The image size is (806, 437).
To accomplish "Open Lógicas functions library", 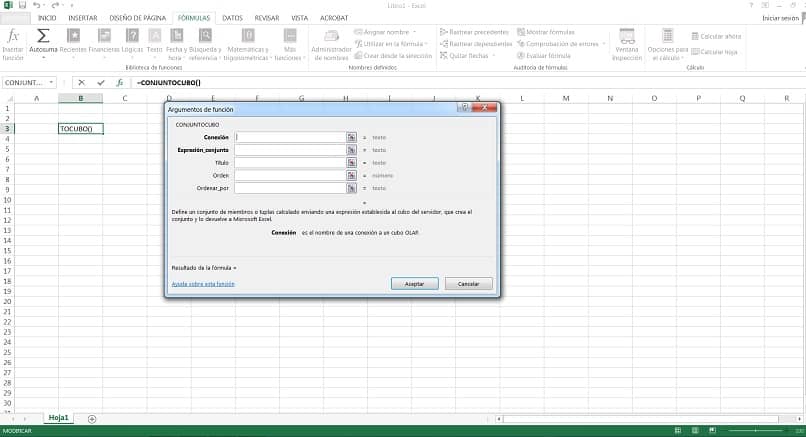I will point(132,36).
